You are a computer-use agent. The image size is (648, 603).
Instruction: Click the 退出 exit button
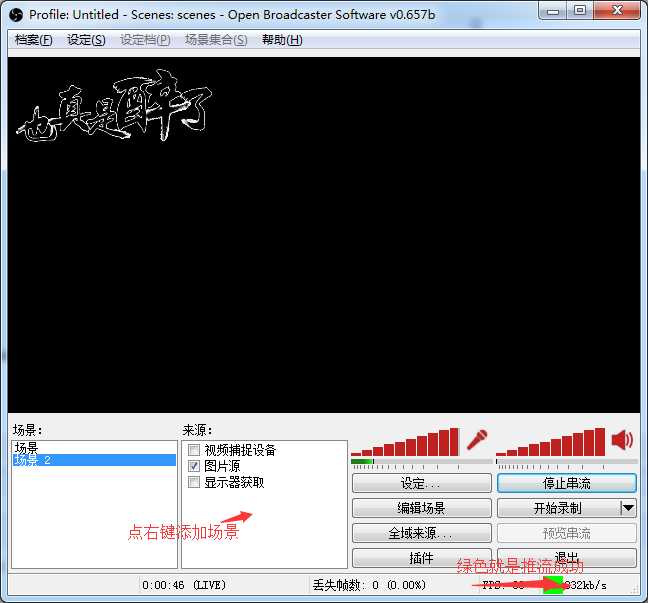(x=567, y=558)
